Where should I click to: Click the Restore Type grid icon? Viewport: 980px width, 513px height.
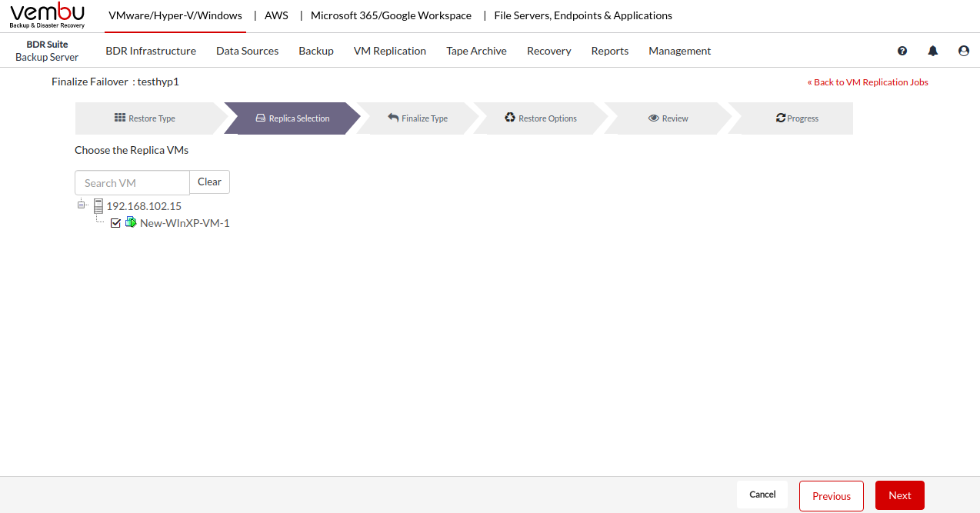[x=120, y=118]
